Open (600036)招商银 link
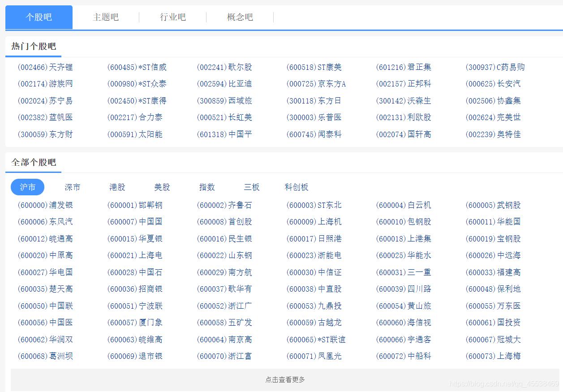Viewport: 563px width, 392px height. click(135, 289)
